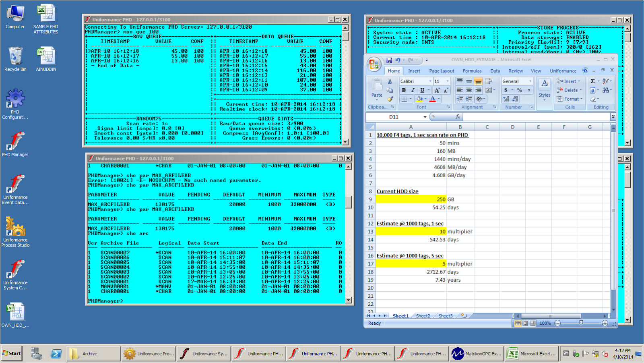Image resolution: width=644 pixels, height=363 pixels.
Task: Switch to the Sheet2 worksheet tab
Action: (x=422, y=316)
